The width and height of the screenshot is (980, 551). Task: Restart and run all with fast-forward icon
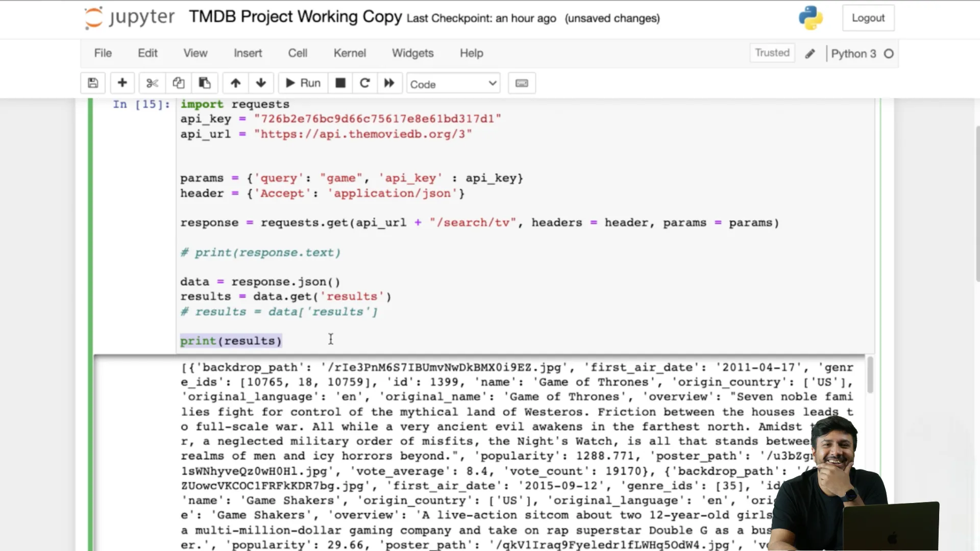(x=389, y=83)
